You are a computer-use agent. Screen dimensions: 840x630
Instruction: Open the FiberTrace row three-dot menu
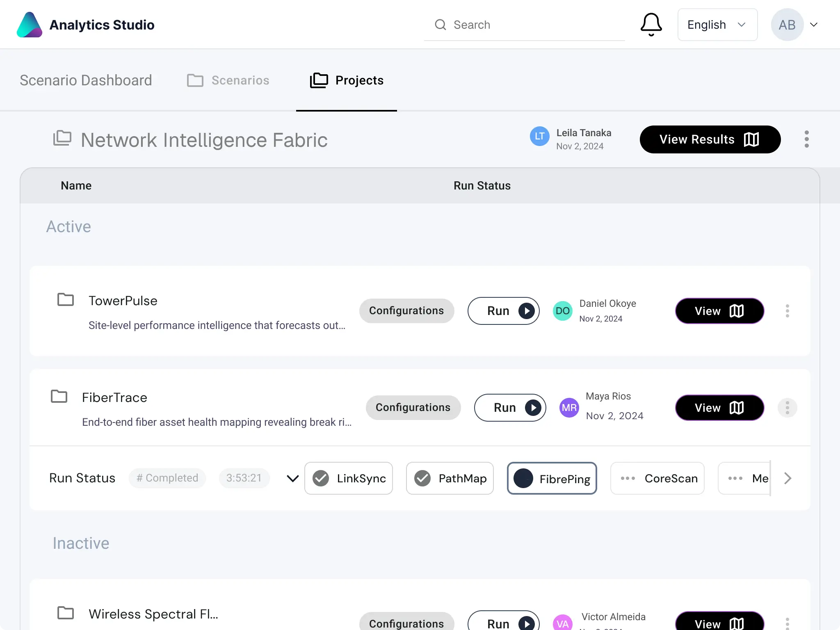tap(787, 408)
